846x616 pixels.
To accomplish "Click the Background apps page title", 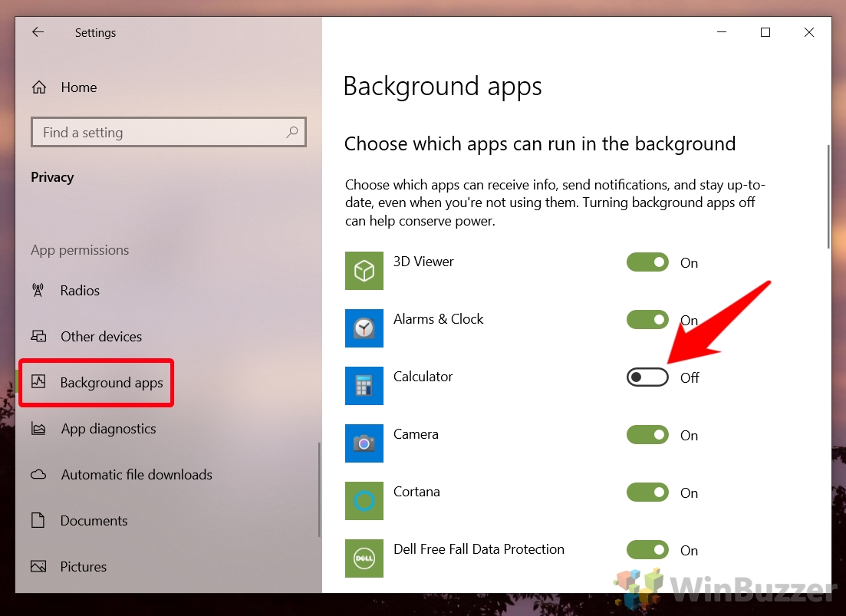I will [x=443, y=87].
